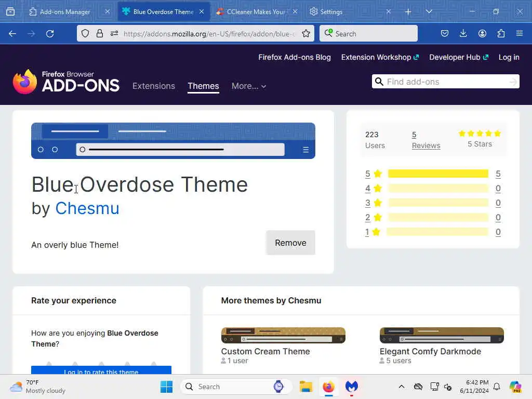Image resolution: width=532 pixels, height=399 pixels.
Task: Open the Extension Workshop link
Action: (380, 57)
